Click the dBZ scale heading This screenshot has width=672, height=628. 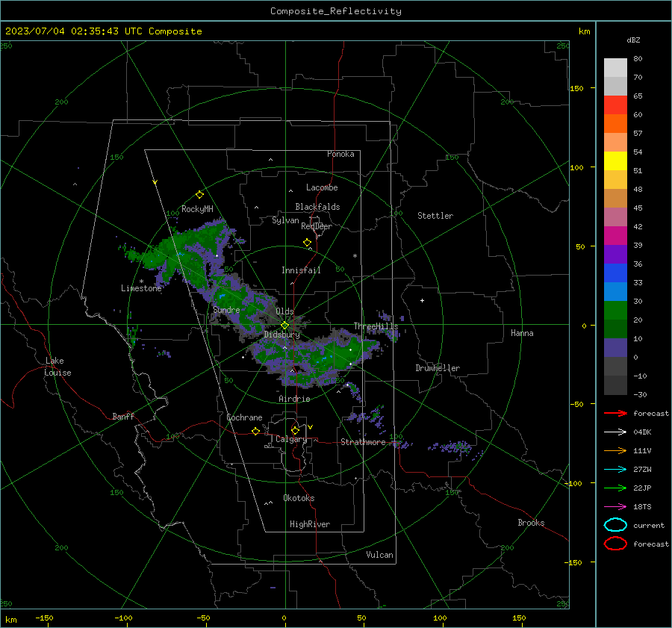pos(633,40)
